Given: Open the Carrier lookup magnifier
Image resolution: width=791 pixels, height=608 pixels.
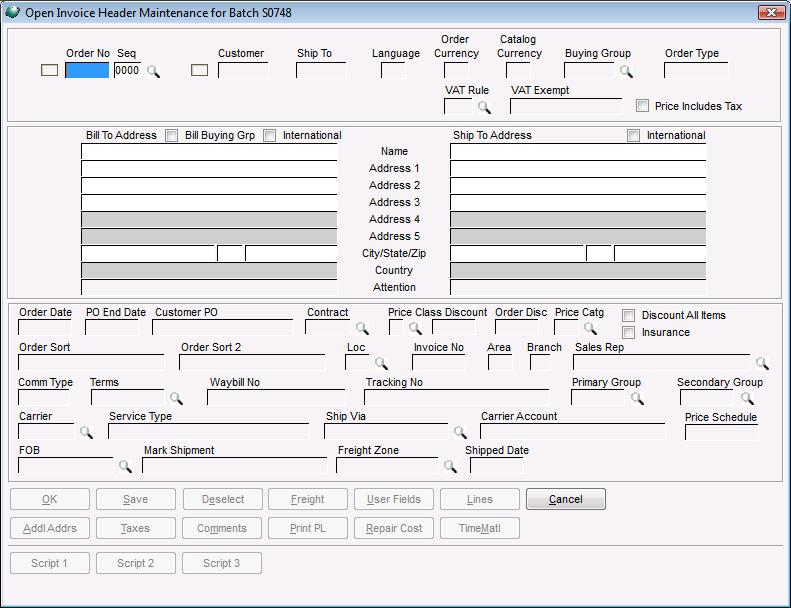Looking at the screenshot, I should pos(86,432).
